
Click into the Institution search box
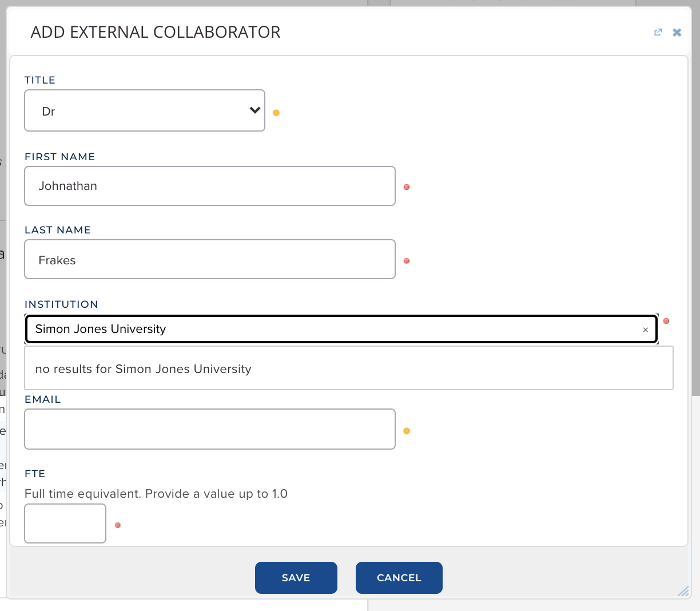pos(332,329)
